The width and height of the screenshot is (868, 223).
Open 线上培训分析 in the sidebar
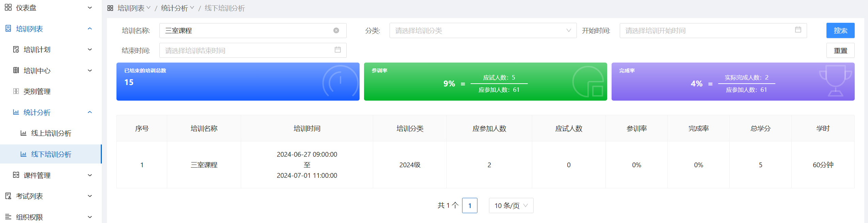51,133
